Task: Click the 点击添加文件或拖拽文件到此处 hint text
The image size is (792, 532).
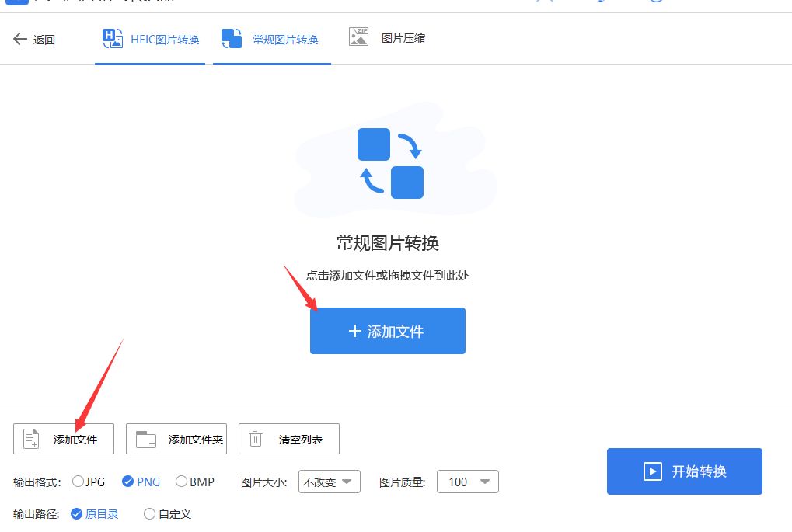Action: click(387, 276)
